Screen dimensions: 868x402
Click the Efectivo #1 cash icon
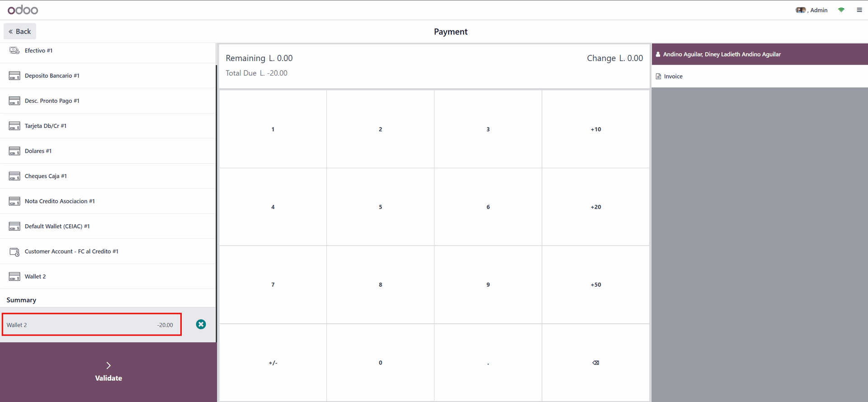pyautogui.click(x=14, y=51)
